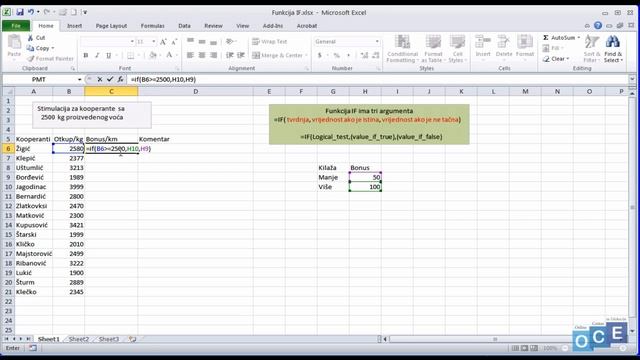The image size is (640, 360).
Task: Click the Format Painter brush icon
Action: click(30, 58)
